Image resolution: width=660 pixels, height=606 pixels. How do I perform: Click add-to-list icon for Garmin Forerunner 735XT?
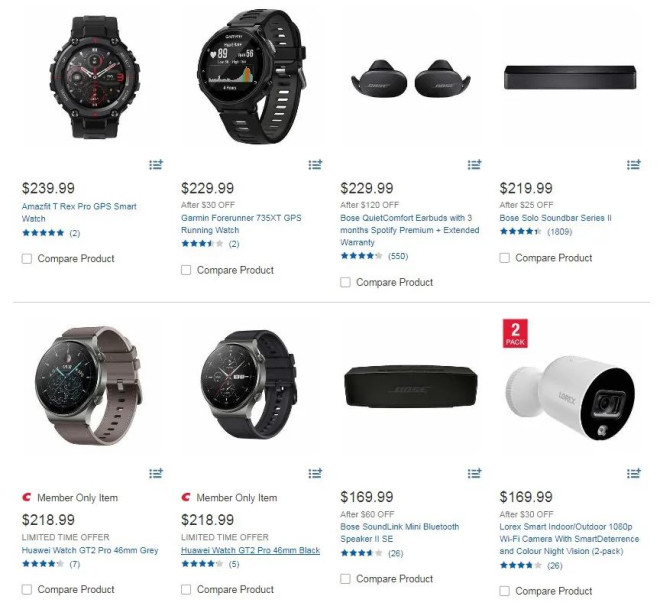pos(315,165)
